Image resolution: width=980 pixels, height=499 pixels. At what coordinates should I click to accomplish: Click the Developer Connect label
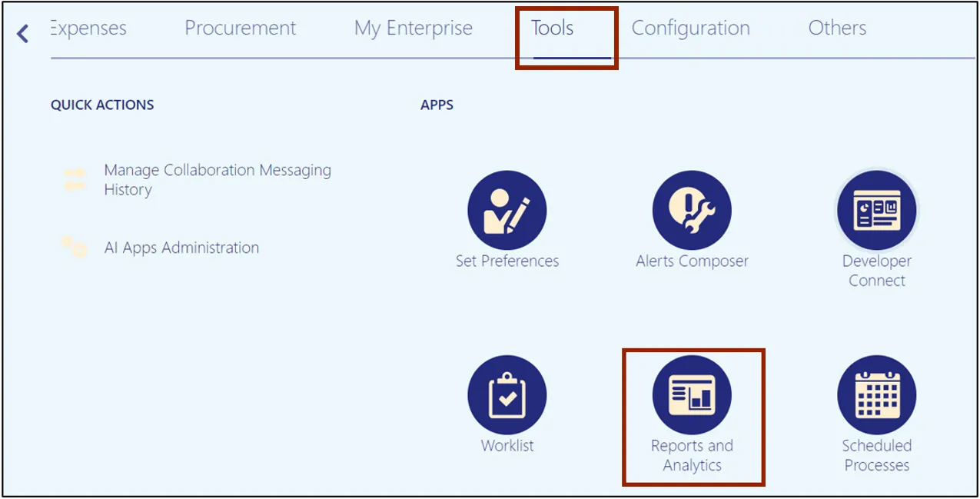click(x=876, y=271)
